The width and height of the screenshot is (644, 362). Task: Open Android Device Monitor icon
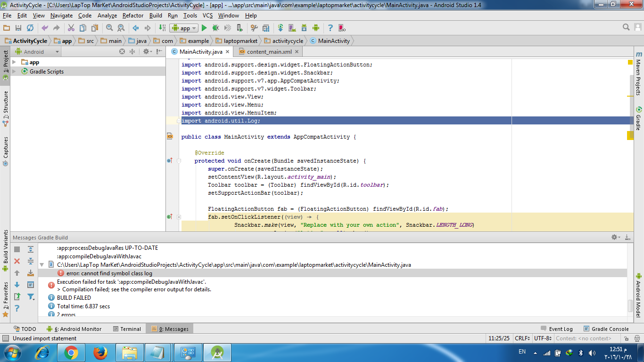tap(316, 28)
